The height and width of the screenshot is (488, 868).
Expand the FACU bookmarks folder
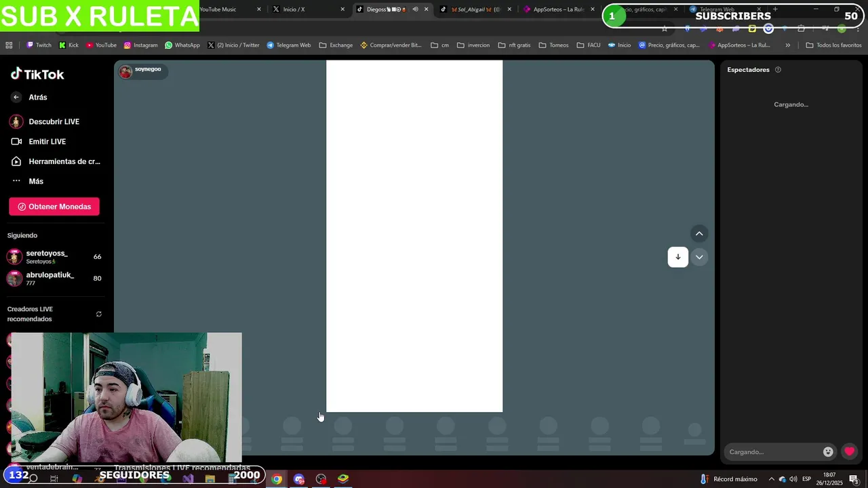point(589,45)
